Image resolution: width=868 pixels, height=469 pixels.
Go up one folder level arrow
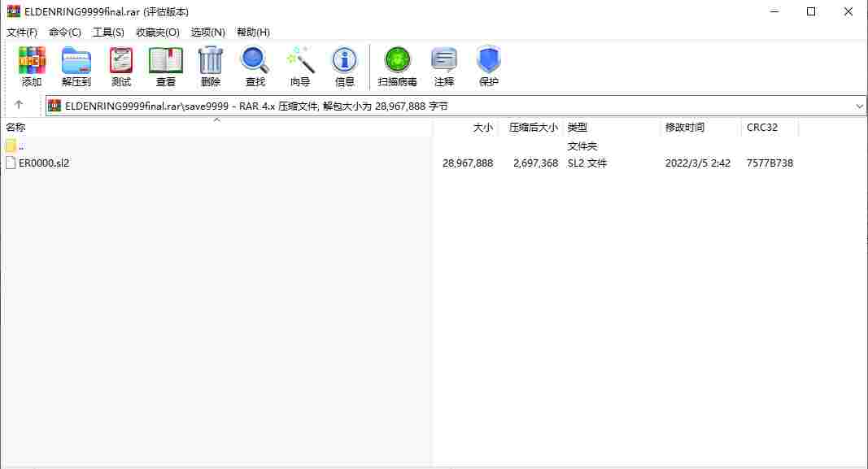click(18, 105)
